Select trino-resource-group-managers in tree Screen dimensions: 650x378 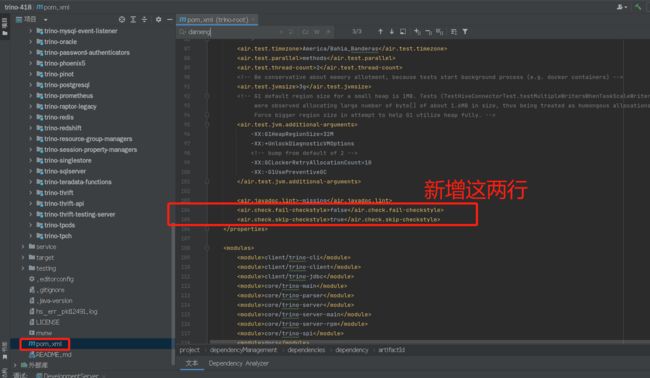pyautogui.click(x=88, y=138)
